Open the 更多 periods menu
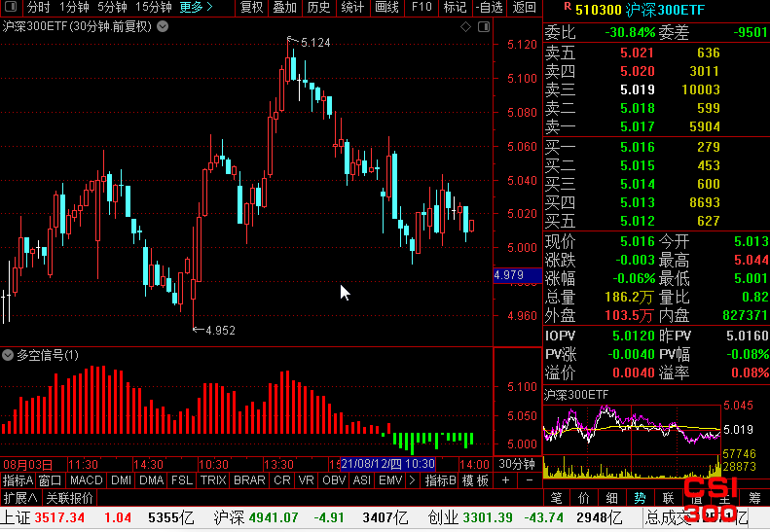Screen dimensions: 770x532 (x=196, y=8)
